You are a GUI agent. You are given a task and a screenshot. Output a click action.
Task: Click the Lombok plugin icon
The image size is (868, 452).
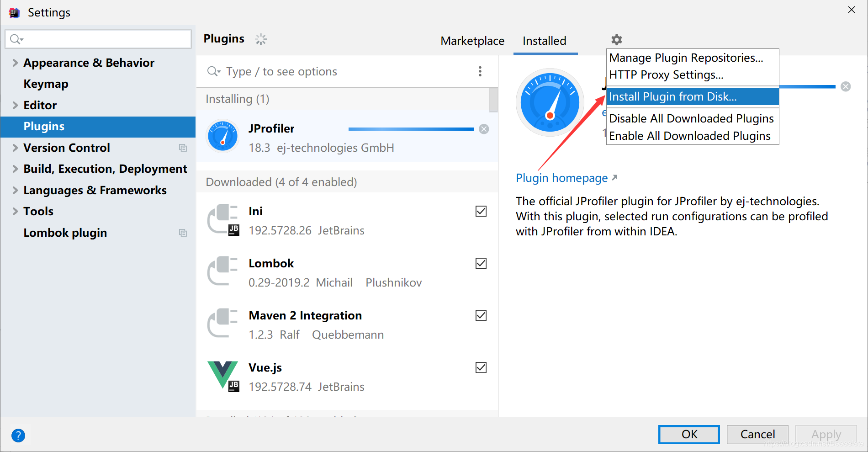click(223, 272)
